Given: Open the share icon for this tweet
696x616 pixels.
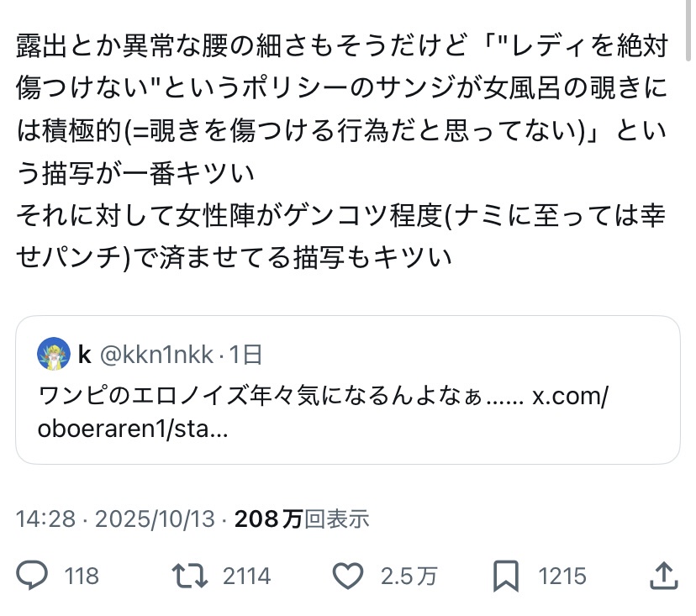Looking at the screenshot, I should pos(664,577).
